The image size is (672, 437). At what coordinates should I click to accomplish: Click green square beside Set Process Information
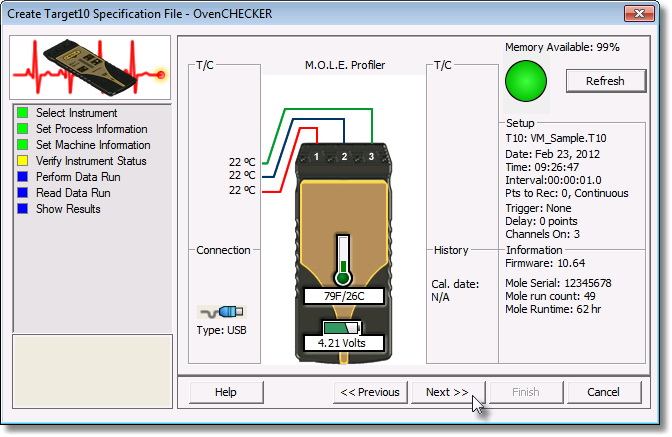(22, 129)
